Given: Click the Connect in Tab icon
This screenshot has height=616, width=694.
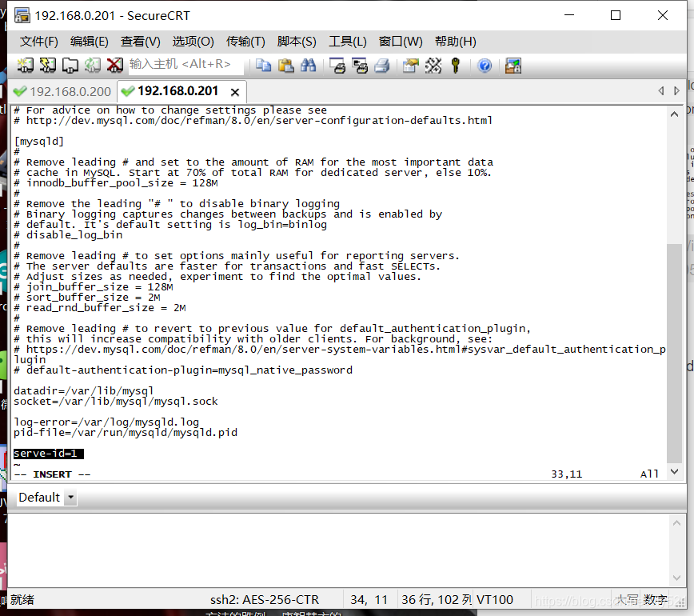Looking at the screenshot, I should [70, 65].
